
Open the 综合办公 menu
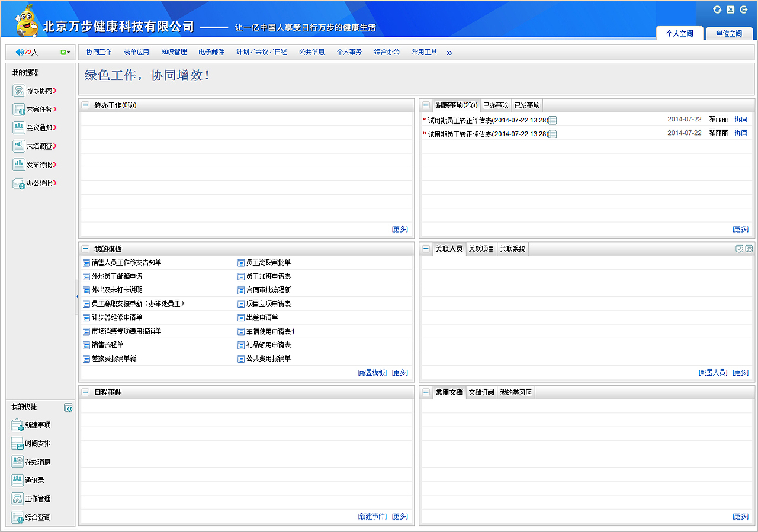387,52
